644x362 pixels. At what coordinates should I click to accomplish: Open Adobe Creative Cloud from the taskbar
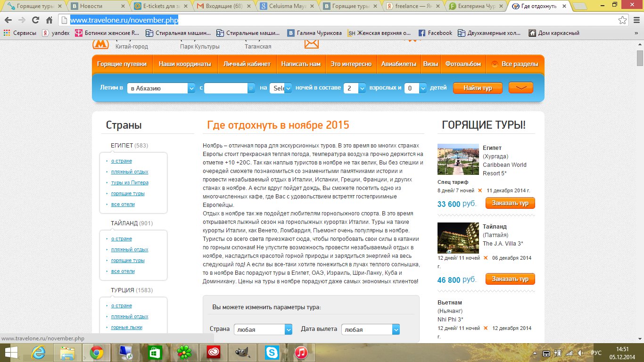213,352
